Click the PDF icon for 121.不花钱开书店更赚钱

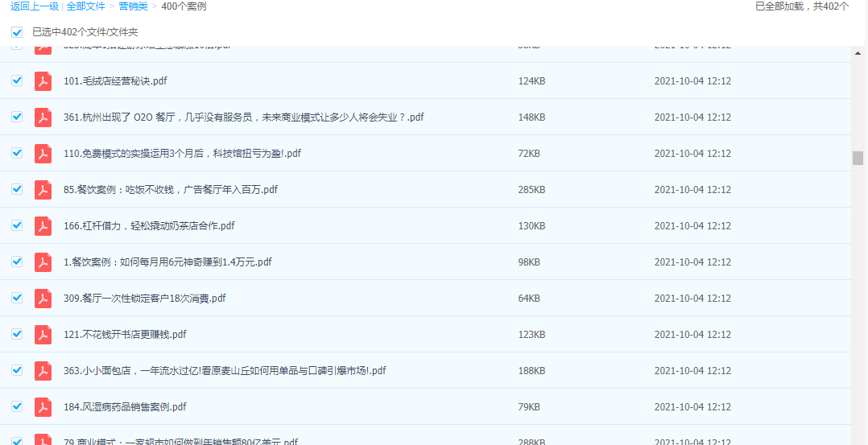pyautogui.click(x=43, y=335)
